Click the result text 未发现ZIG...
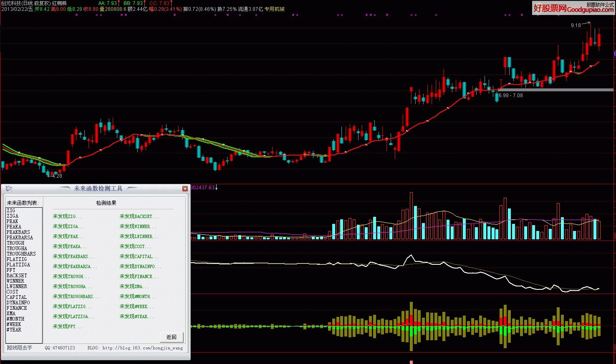Image resolution: width=616 pixels, height=364 pixels. [x=67, y=216]
